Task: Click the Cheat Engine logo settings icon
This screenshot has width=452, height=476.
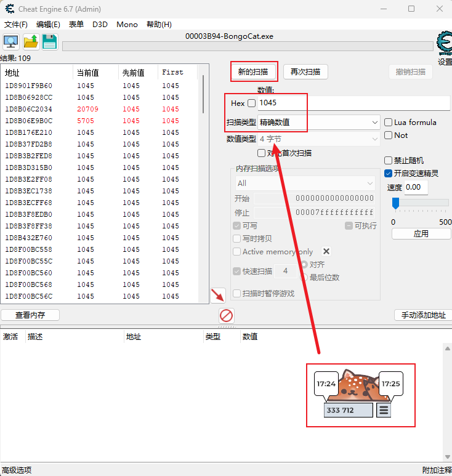Action: click(443, 43)
